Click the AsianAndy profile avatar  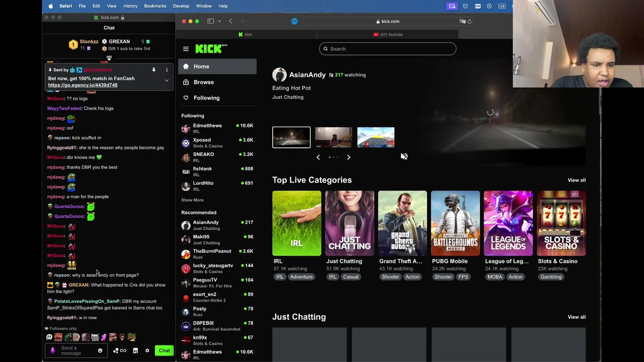pos(279,75)
